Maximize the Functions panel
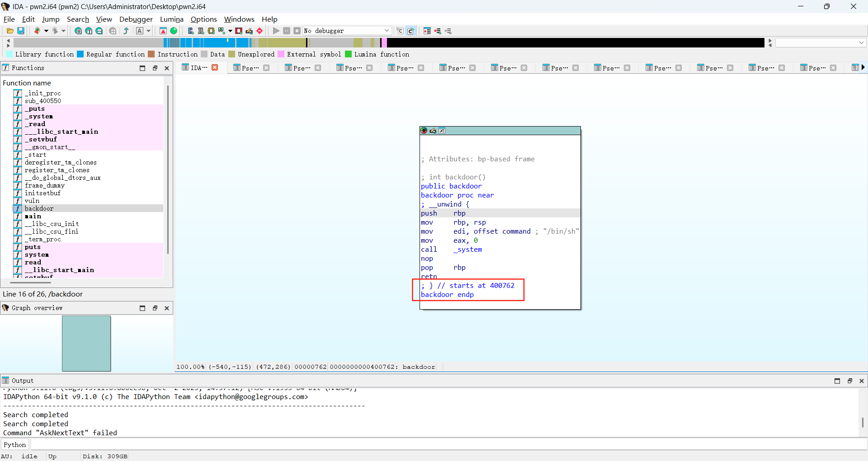This screenshot has width=868, height=461. tap(142, 68)
